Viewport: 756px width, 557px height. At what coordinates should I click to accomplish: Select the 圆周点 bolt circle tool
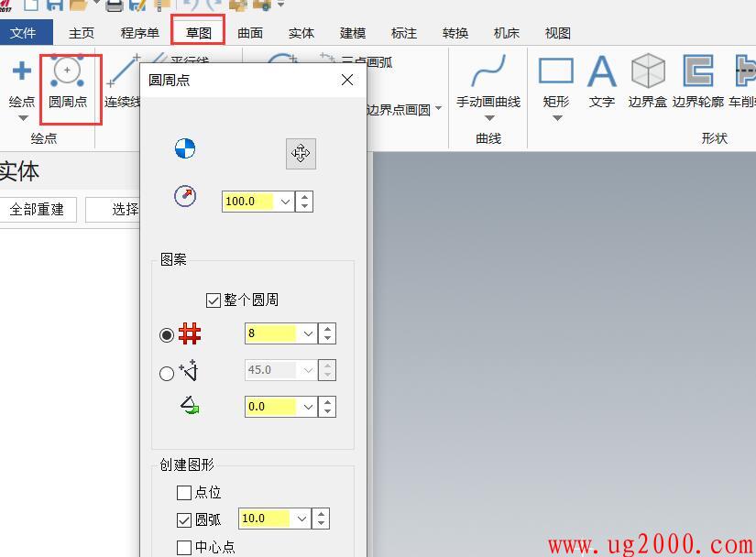[x=67, y=82]
